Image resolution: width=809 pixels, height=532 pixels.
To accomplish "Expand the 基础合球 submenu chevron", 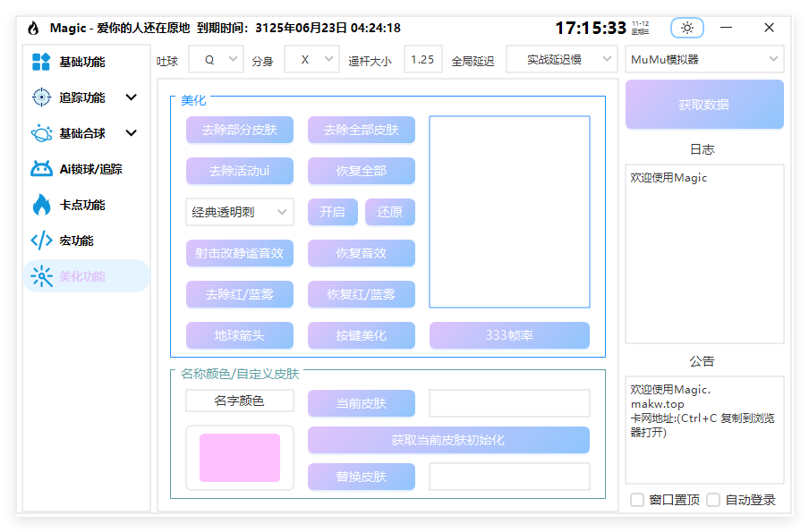I will [132, 133].
